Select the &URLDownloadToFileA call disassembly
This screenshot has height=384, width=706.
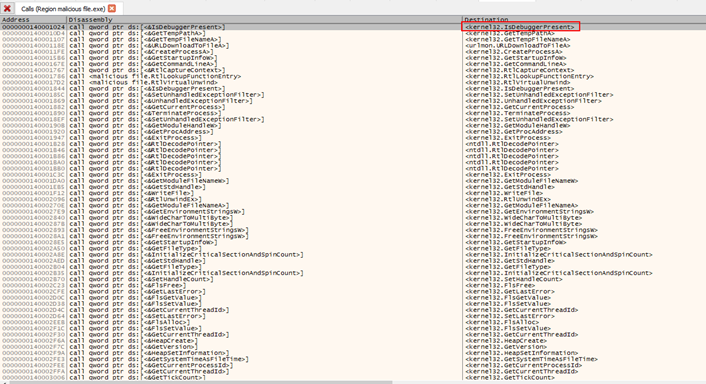149,45
